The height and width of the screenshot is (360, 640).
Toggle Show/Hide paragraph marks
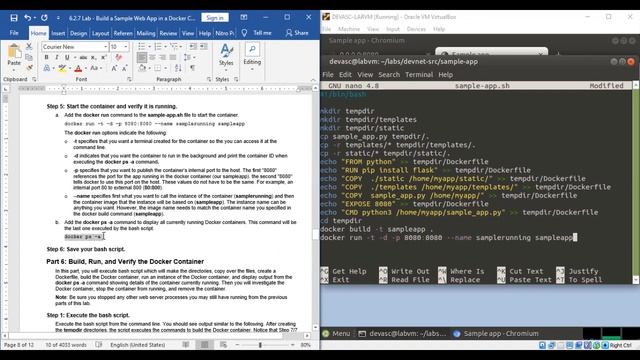(x=192, y=68)
